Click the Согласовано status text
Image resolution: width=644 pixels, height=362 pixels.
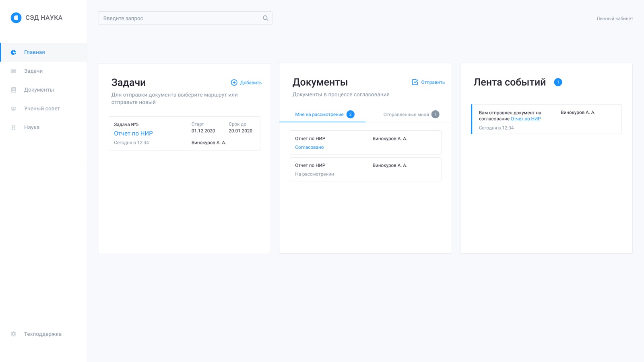(309, 147)
